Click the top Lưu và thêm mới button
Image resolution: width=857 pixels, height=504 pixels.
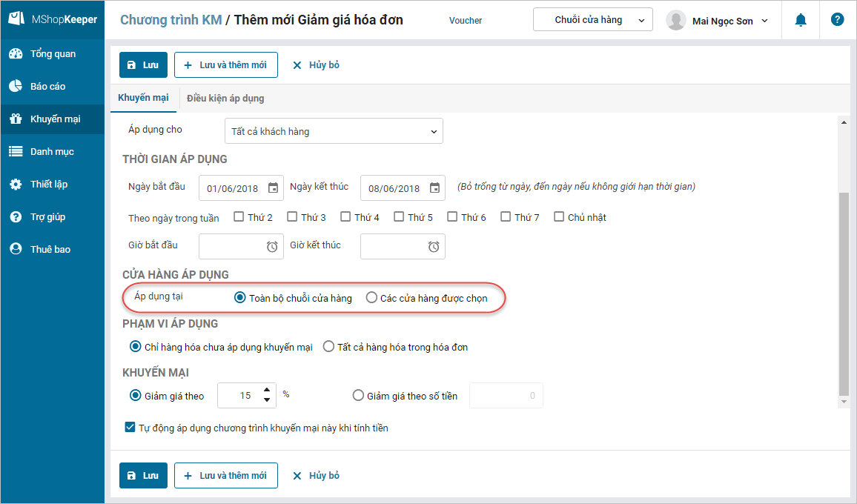(x=226, y=65)
